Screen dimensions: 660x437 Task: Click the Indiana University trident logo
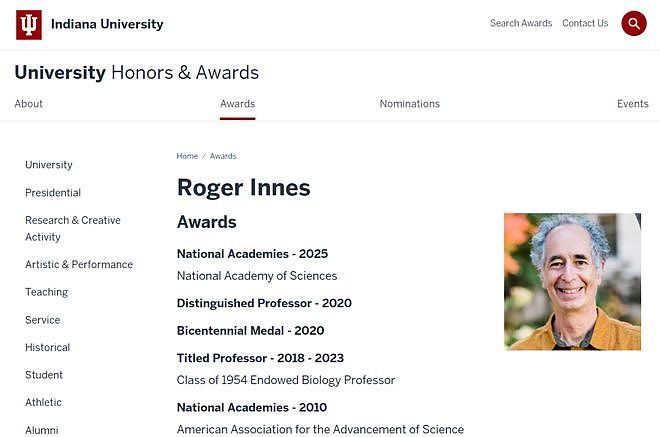tap(29, 25)
